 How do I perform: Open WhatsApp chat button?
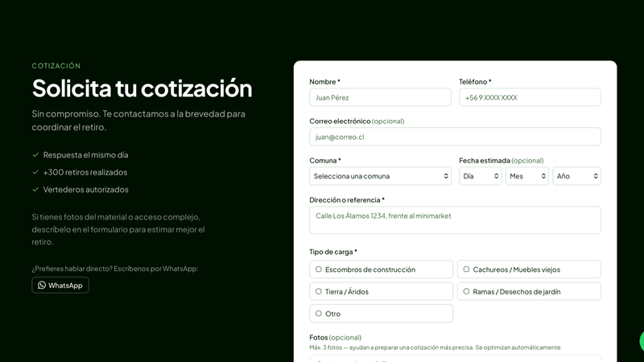pos(60,286)
